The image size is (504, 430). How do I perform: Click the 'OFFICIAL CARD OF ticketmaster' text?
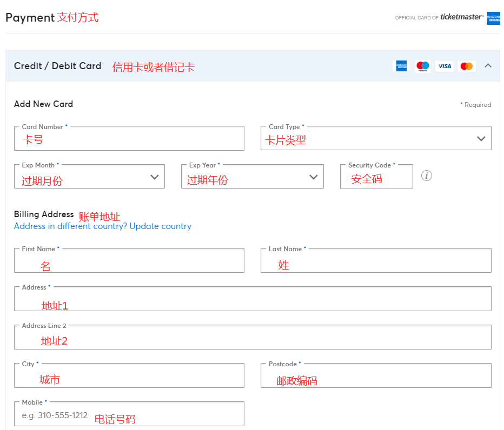439,17
